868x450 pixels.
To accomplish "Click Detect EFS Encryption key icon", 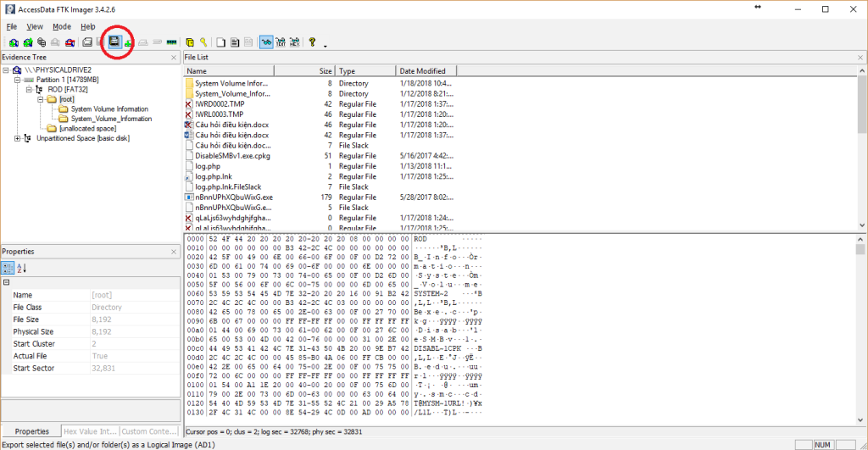I will pos(203,42).
